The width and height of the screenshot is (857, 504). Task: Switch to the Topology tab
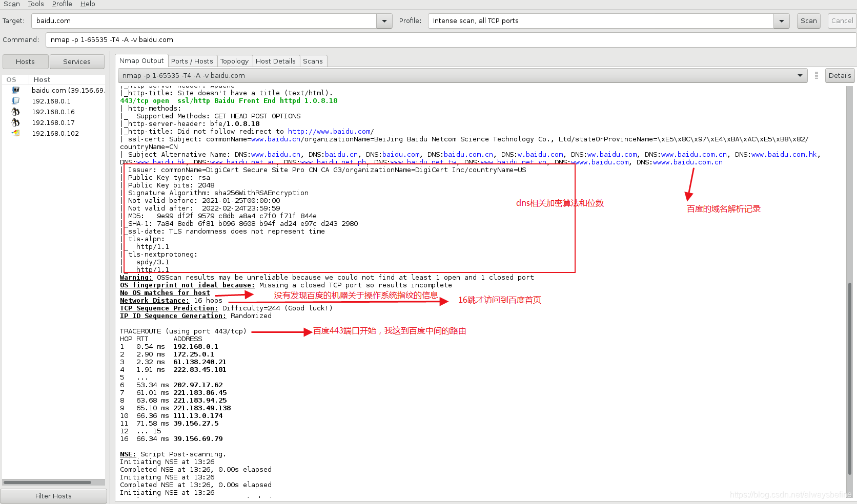[235, 61]
